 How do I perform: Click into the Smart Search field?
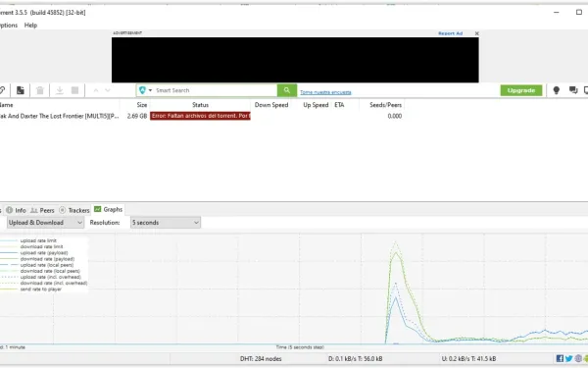click(216, 90)
